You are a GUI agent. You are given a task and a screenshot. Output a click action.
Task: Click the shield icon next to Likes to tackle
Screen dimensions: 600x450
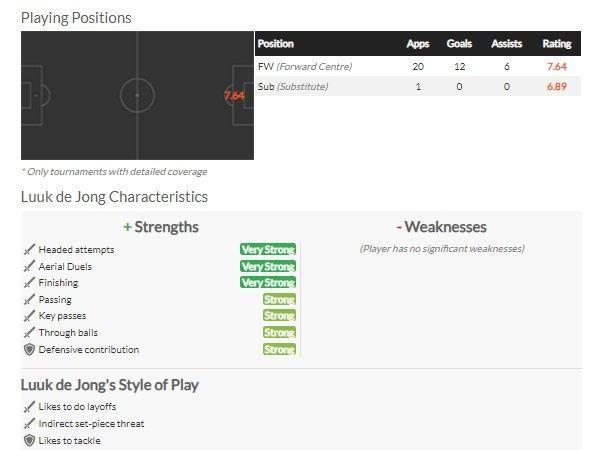coord(29,440)
